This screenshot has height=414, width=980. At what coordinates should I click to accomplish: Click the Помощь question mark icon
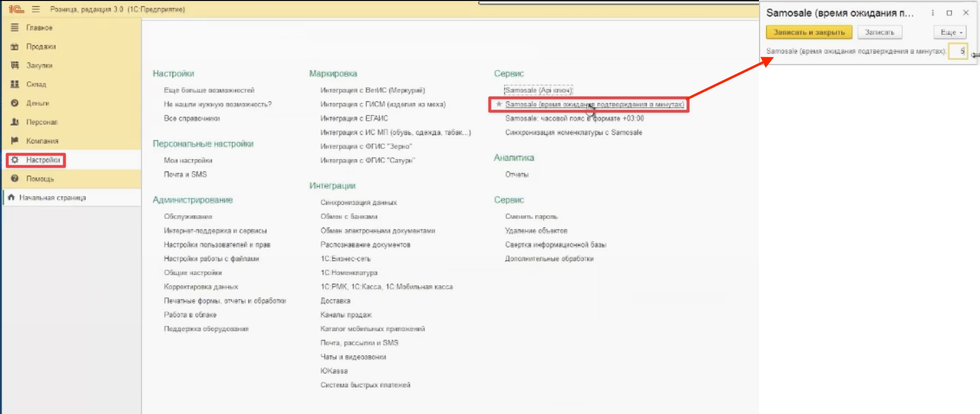tap(15, 179)
